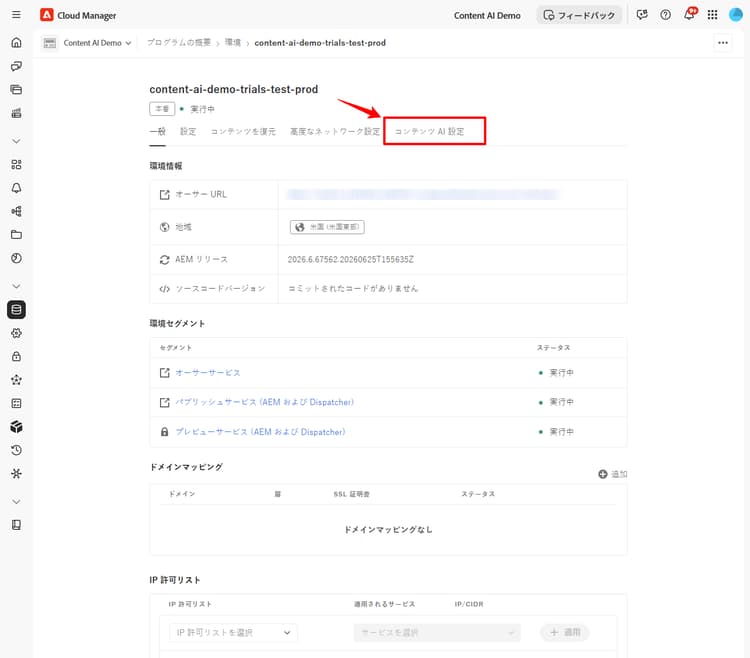Open the hamburger navigation menu
This screenshot has width=750, height=658.
(x=16, y=15)
